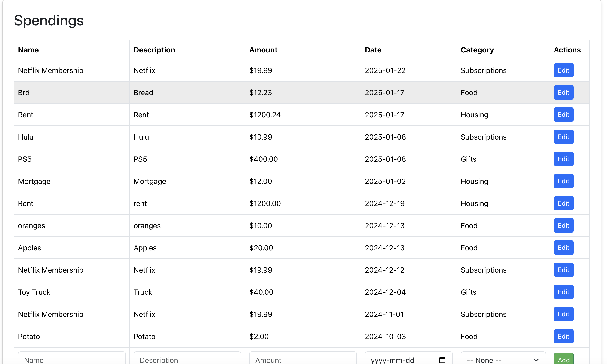This screenshot has height=364, width=607.
Task: Click the green Add button
Action: pyautogui.click(x=563, y=359)
